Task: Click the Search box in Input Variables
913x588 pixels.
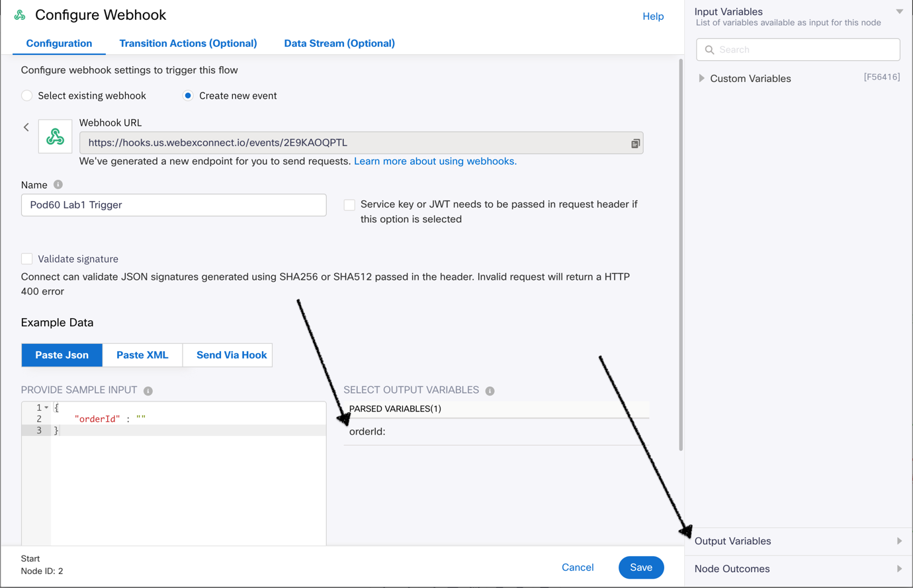Action: pyautogui.click(x=798, y=50)
